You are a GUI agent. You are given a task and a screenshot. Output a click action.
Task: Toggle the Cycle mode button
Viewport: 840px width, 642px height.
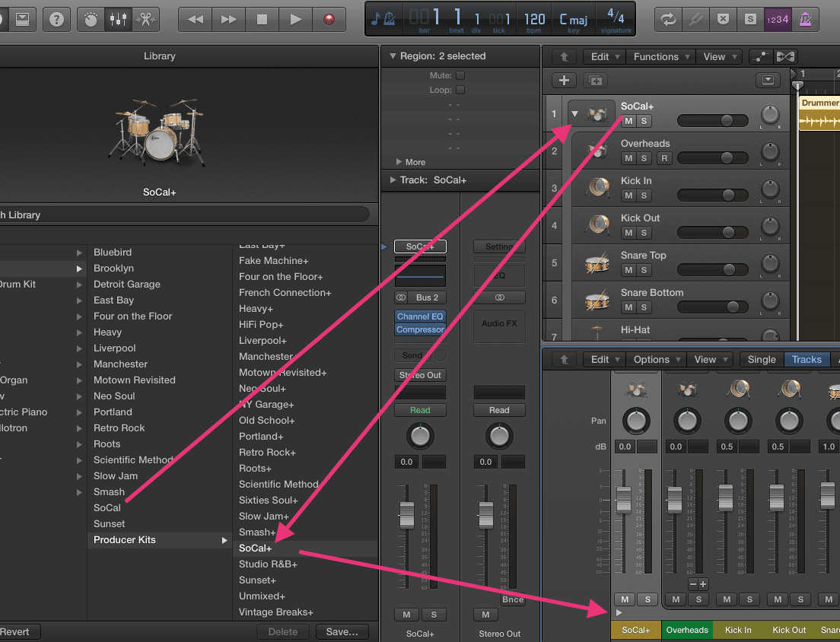click(x=668, y=20)
